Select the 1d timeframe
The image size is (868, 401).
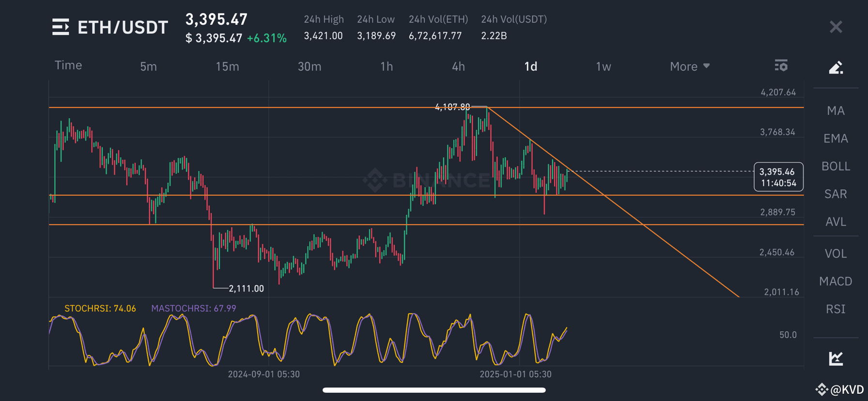point(531,66)
